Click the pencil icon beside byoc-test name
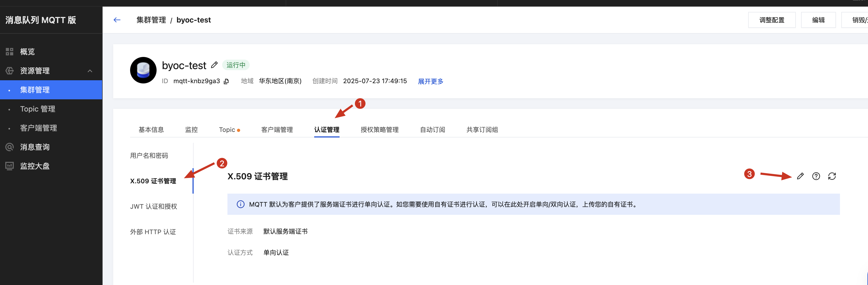Viewport: 868px width, 285px height. (x=214, y=65)
